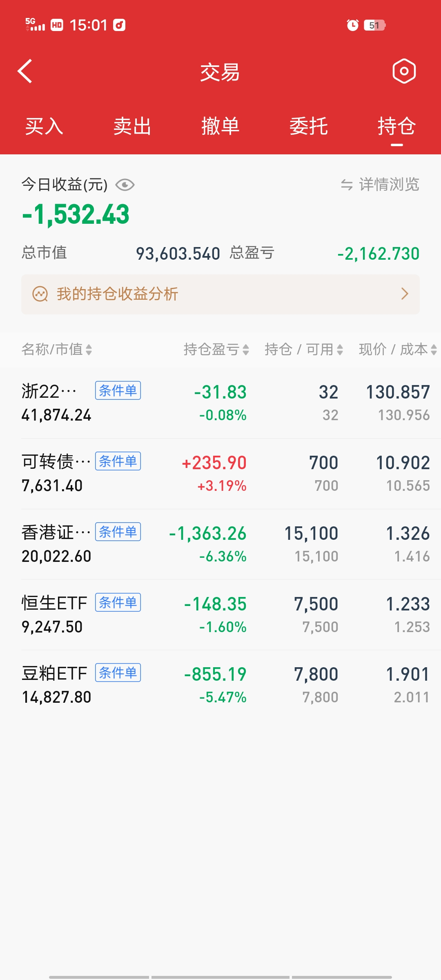Sort by 名称/市值 column arrows
The height and width of the screenshot is (980, 441).
point(89,350)
